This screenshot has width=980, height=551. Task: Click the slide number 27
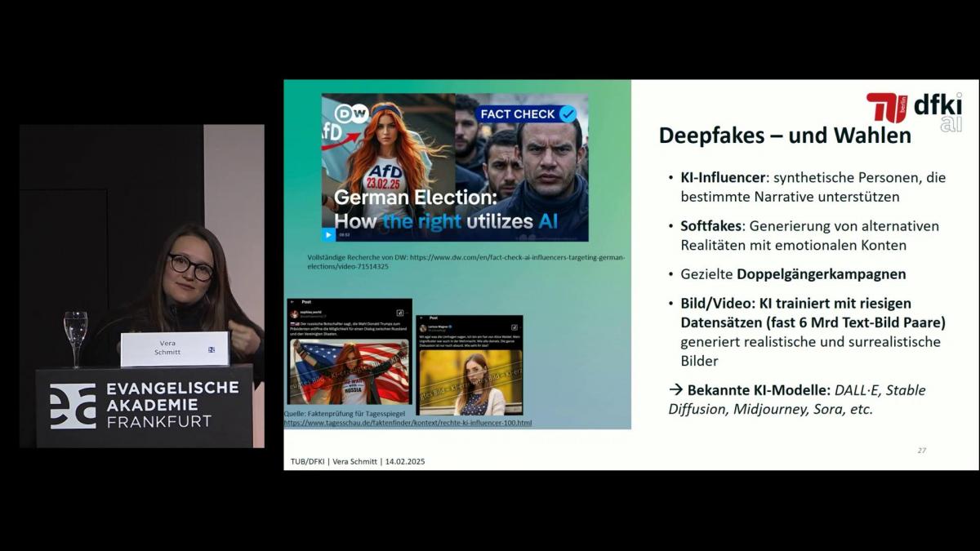coord(921,451)
